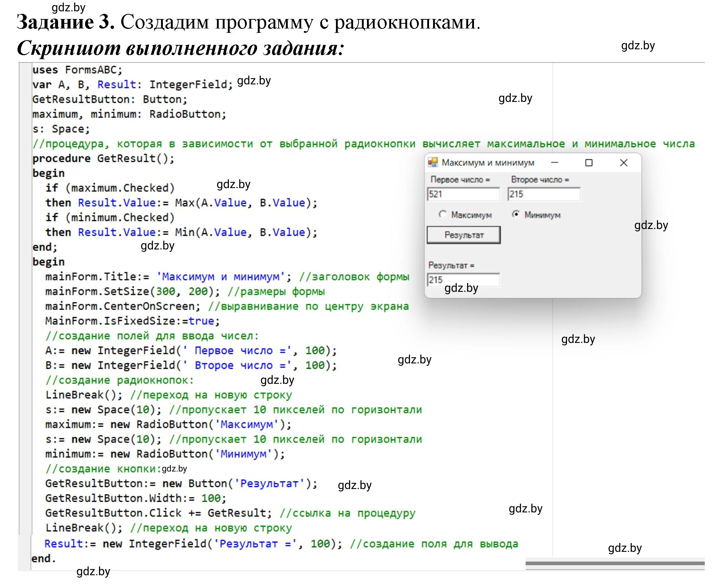Screen dimensions: 723x588
Task: Click the 'maximum:= new RadioButton' line
Action: 168,425
